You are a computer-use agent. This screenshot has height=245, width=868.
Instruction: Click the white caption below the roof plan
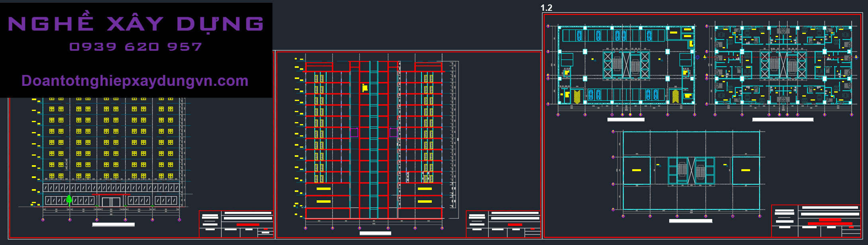[x=690, y=221]
